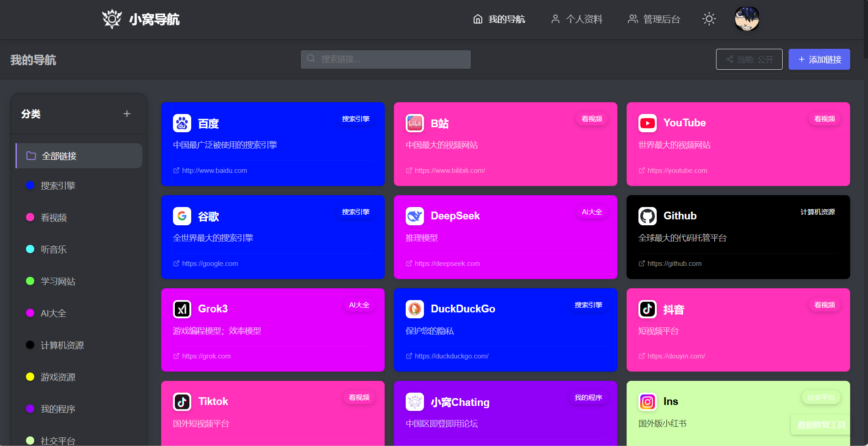Click 我的程序 tag on 小窝Chating card
This screenshot has width=868, height=446.
(x=589, y=398)
